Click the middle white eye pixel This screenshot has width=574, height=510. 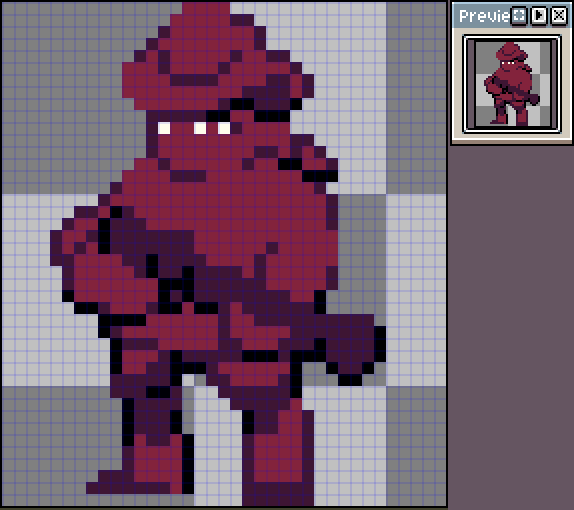[200, 128]
